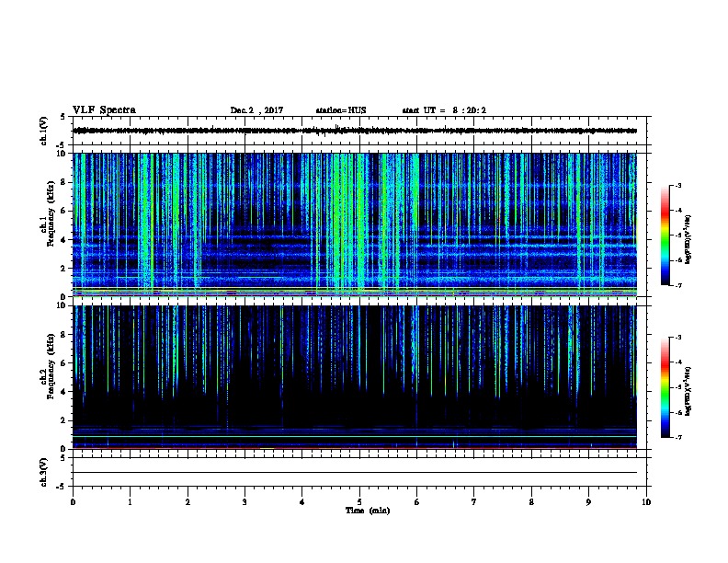
Task: Click the "VLF Spectra" plot title
Action: [104, 110]
